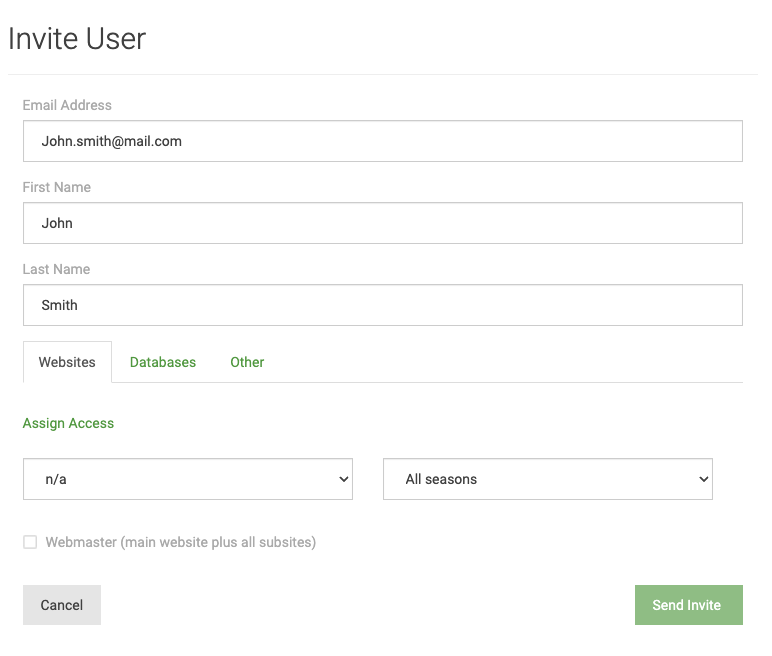Expand the All seasons dropdown

point(547,479)
